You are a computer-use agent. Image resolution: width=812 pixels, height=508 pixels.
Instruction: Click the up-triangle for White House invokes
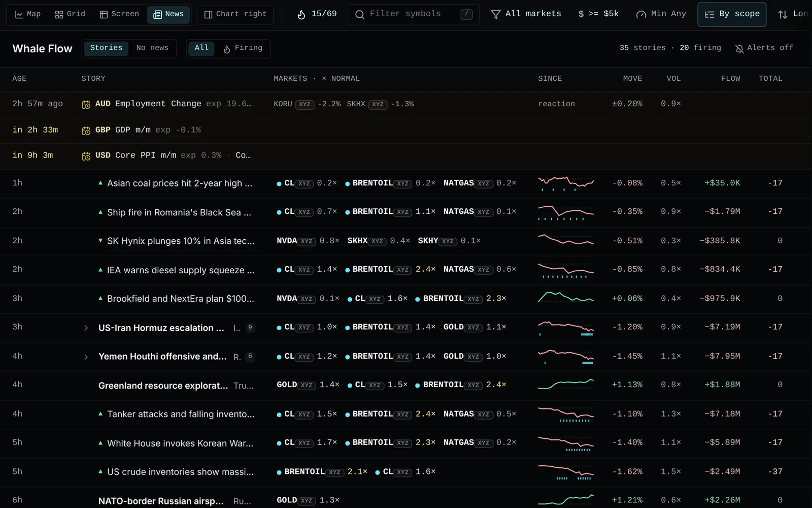pos(100,443)
